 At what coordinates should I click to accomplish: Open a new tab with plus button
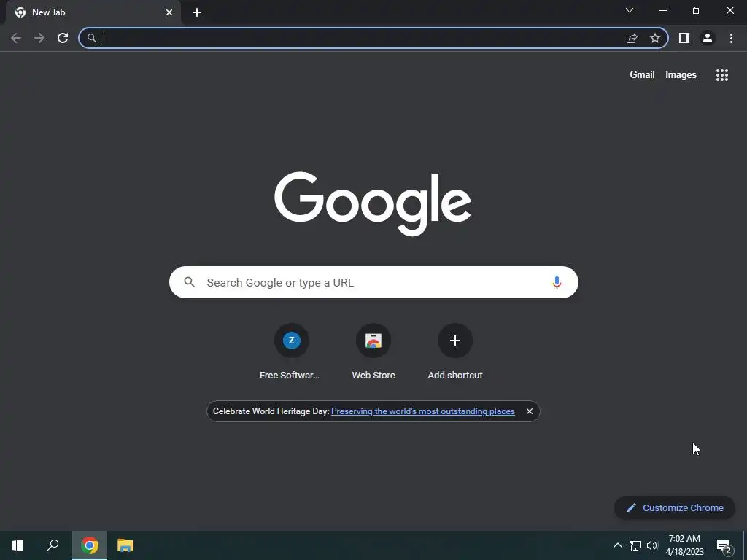(x=197, y=12)
